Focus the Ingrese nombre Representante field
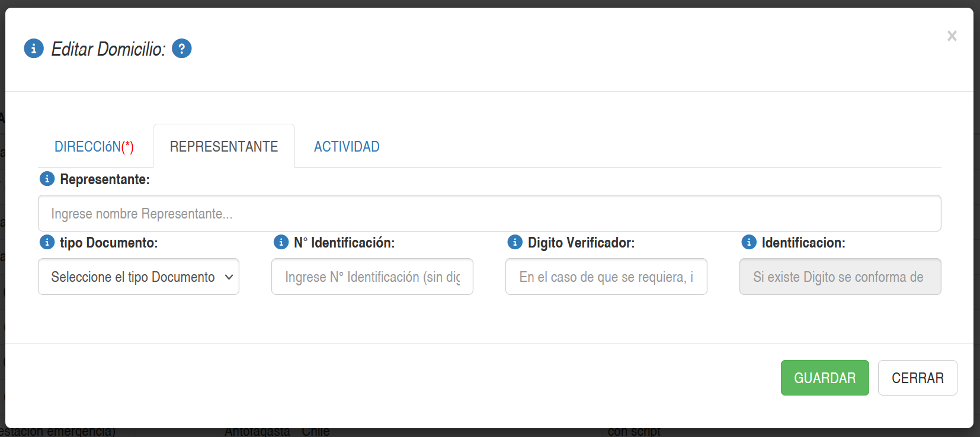The width and height of the screenshot is (980, 437). click(x=489, y=213)
